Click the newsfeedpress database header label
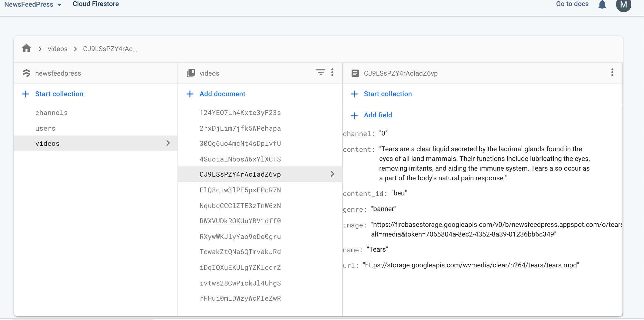The height and width of the screenshot is (320, 644). [x=58, y=73]
